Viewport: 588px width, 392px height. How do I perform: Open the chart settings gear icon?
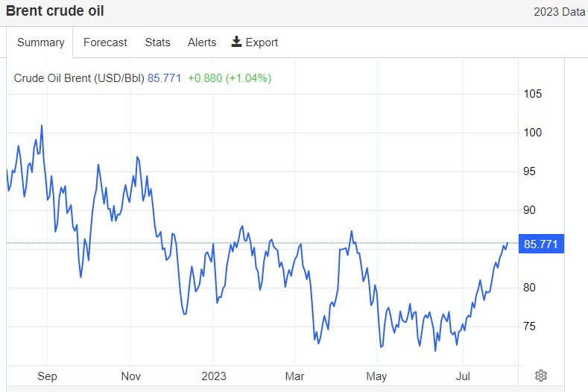(x=542, y=375)
